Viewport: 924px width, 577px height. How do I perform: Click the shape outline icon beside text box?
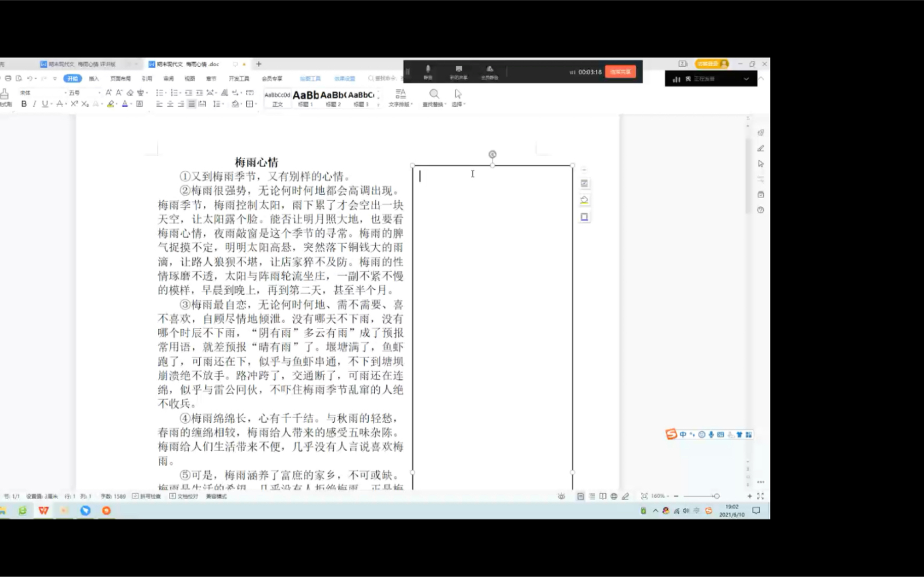(584, 217)
